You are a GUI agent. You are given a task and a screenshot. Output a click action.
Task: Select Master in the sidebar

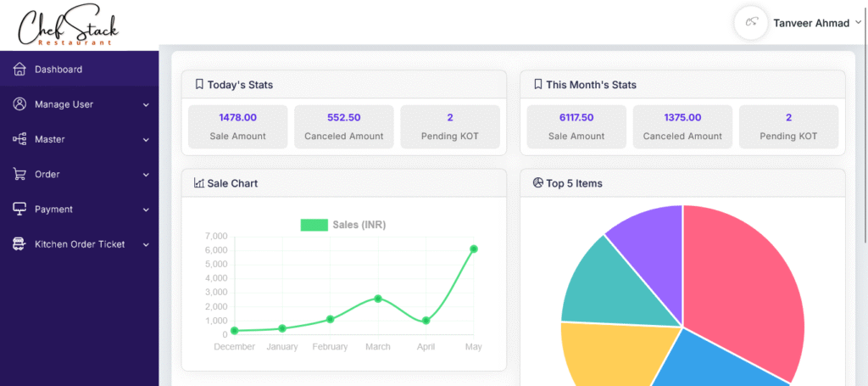point(79,139)
